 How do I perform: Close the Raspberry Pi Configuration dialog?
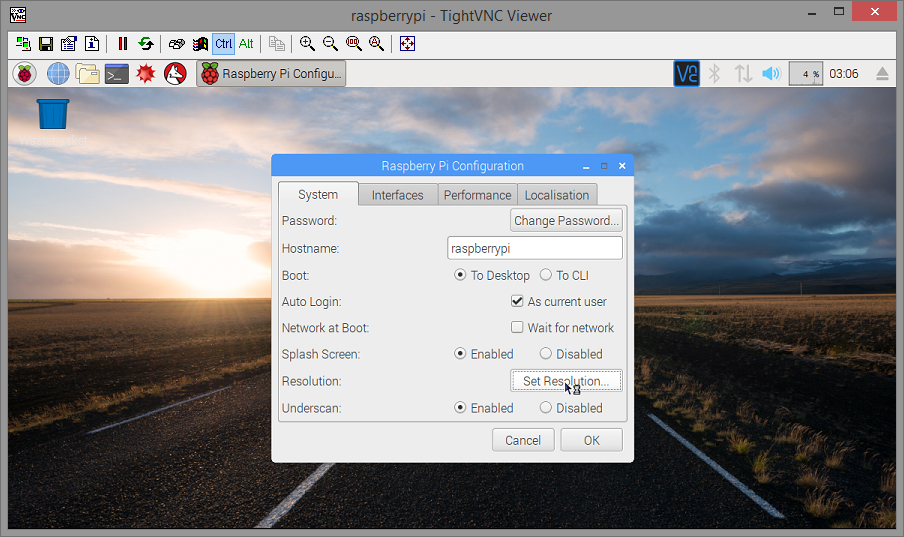tap(622, 166)
